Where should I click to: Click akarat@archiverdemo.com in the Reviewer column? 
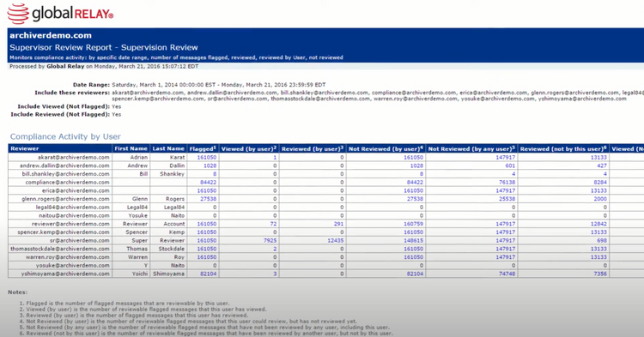[x=74, y=157]
